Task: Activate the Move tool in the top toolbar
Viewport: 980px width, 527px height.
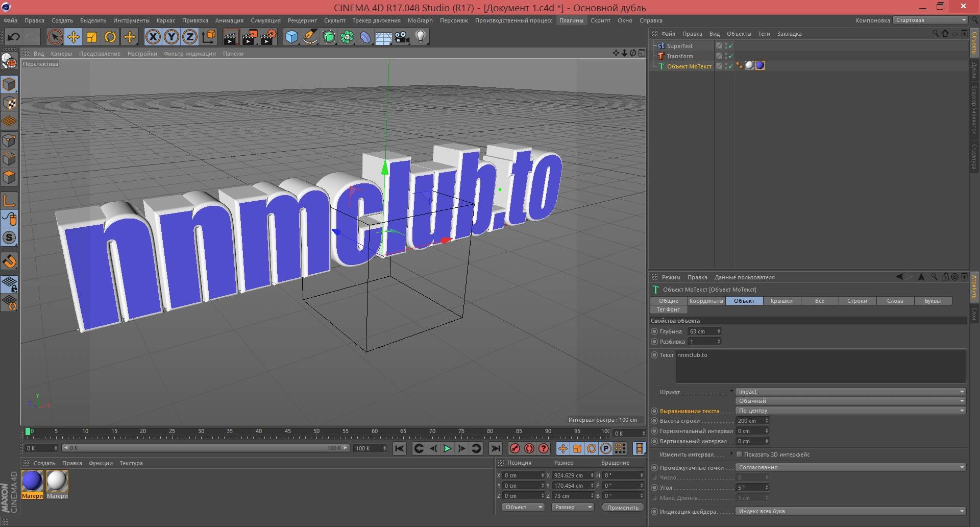Action: pos(73,37)
